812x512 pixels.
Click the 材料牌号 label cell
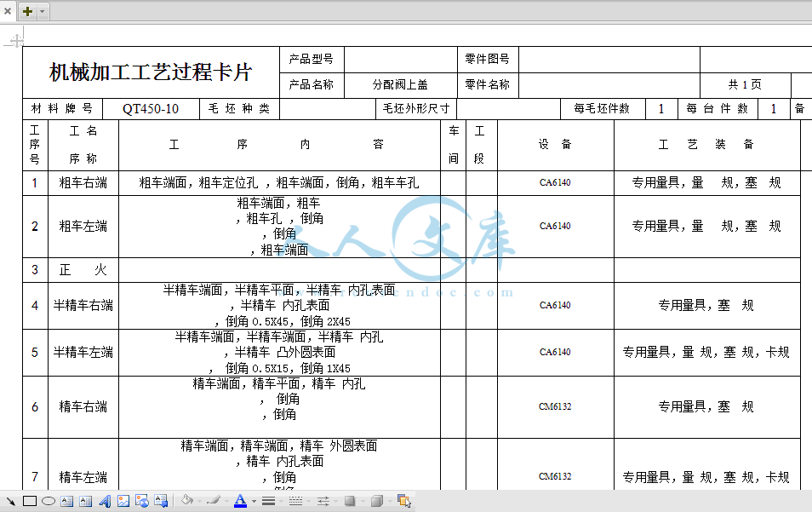(62, 109)
